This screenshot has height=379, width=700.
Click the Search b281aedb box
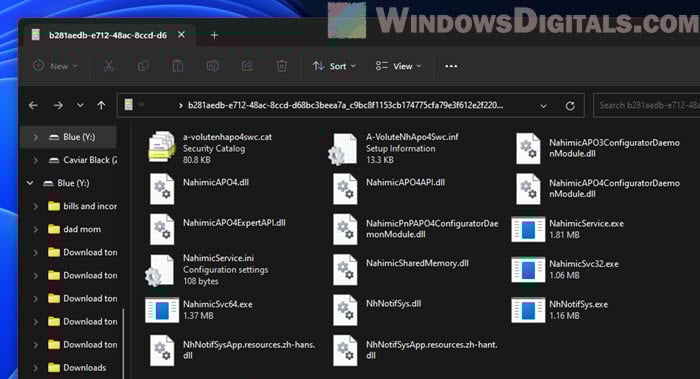pyautogui.click(x=646, y=105)
